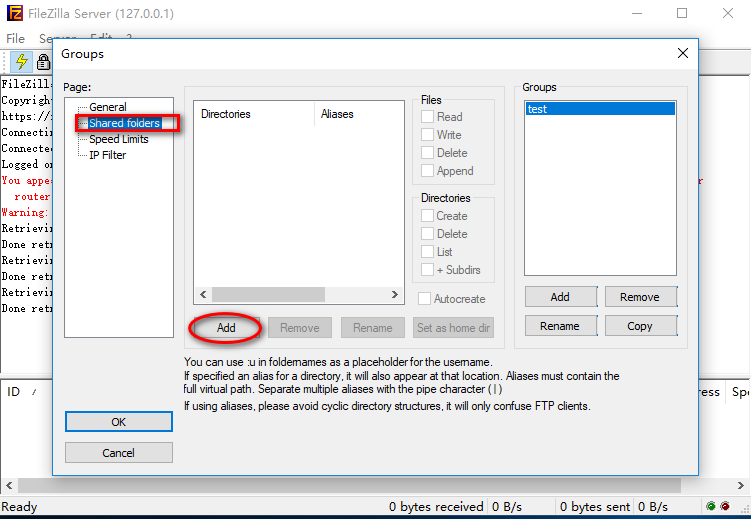Click left arrow of directories list scrollbar

(x=203, y=294)
